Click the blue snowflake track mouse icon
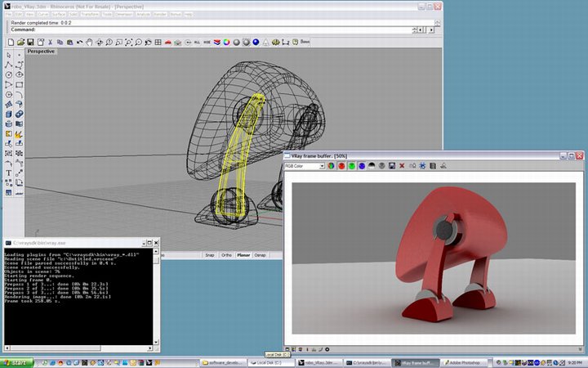Screen dimensions: 588x368 (x=423, y=165)
